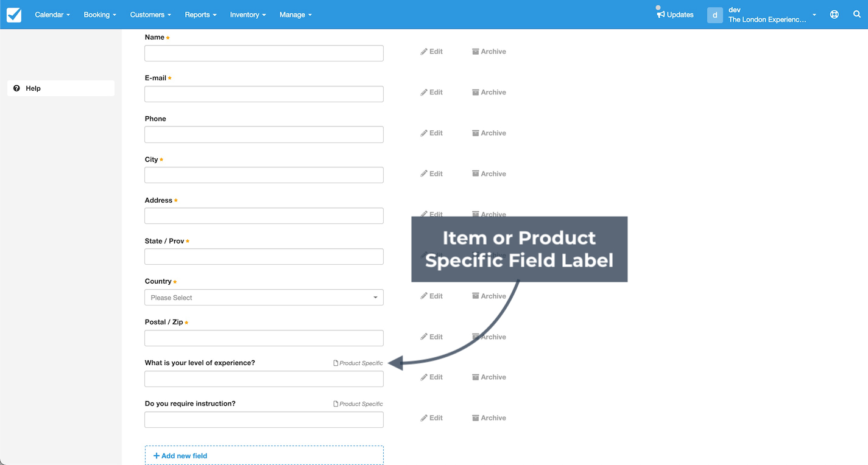The height and width of the screenshot is (465, 868).
Task: Open the Customers menu
Action: 150,15
